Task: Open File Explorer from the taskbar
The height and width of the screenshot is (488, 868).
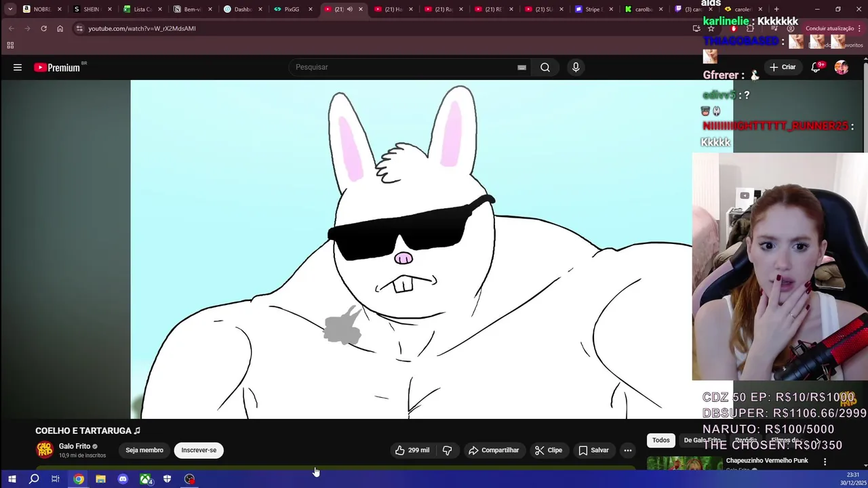Action: (x=100, y=479)
